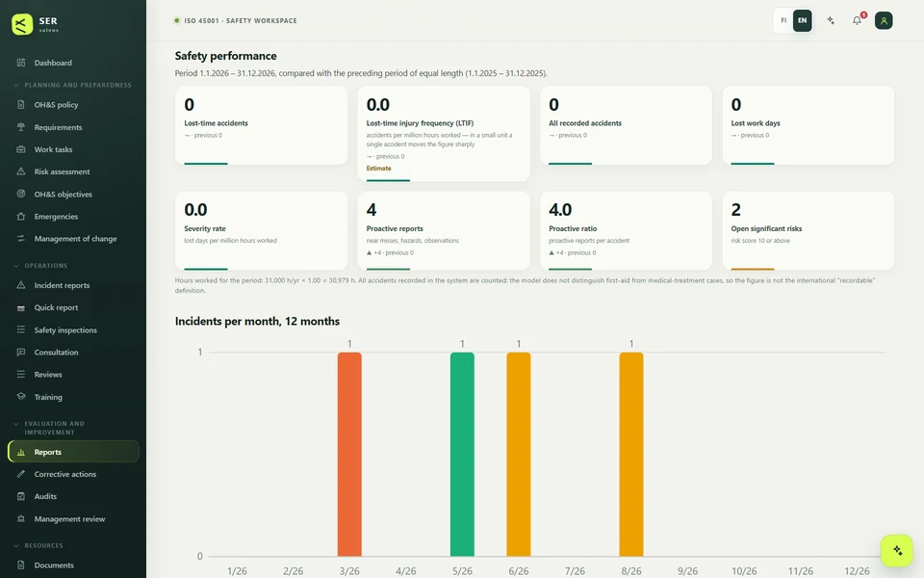Click the green 5/26 incident bar
The height and width of the screenshot is (578, 924).
(x=462, y=454)
